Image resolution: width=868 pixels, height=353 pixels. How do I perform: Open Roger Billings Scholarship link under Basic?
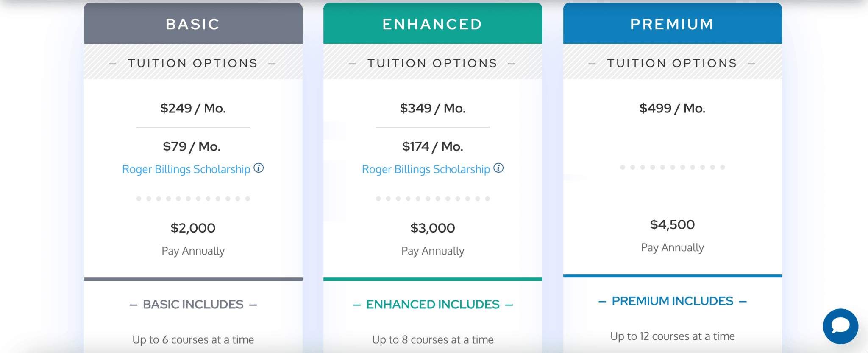[x=186, y=169]
